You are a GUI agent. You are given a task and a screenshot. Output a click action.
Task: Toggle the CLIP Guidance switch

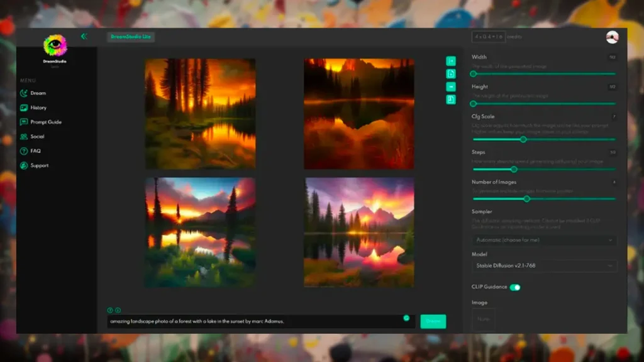tap(515, 287)
